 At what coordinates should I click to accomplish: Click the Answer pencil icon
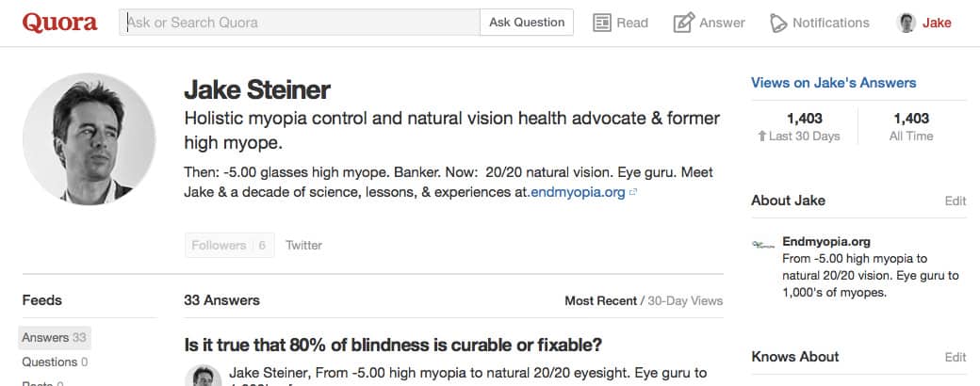click(684, 23)
